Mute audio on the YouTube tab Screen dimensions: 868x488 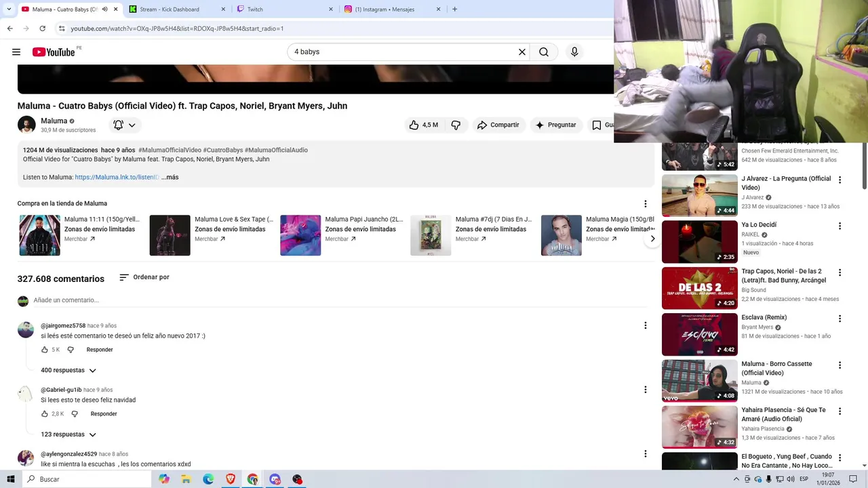[x=104, y=9]
